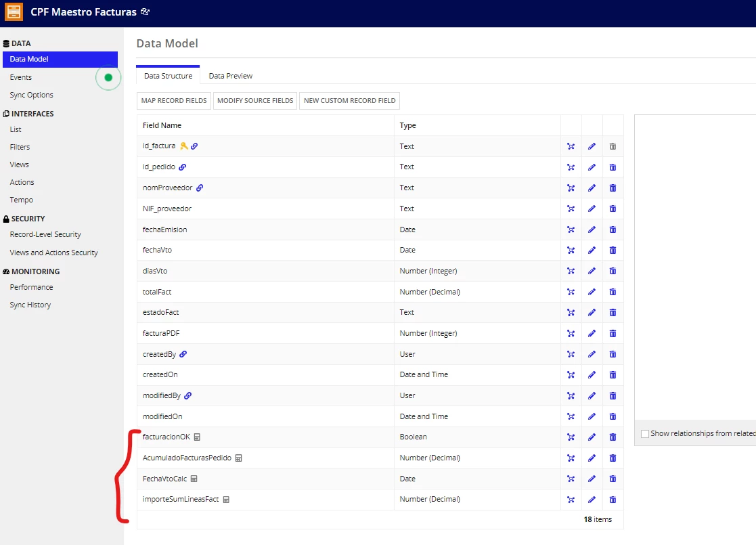View relationships icon for id_factura row
The image size is (756, 545).
[571, 146]
